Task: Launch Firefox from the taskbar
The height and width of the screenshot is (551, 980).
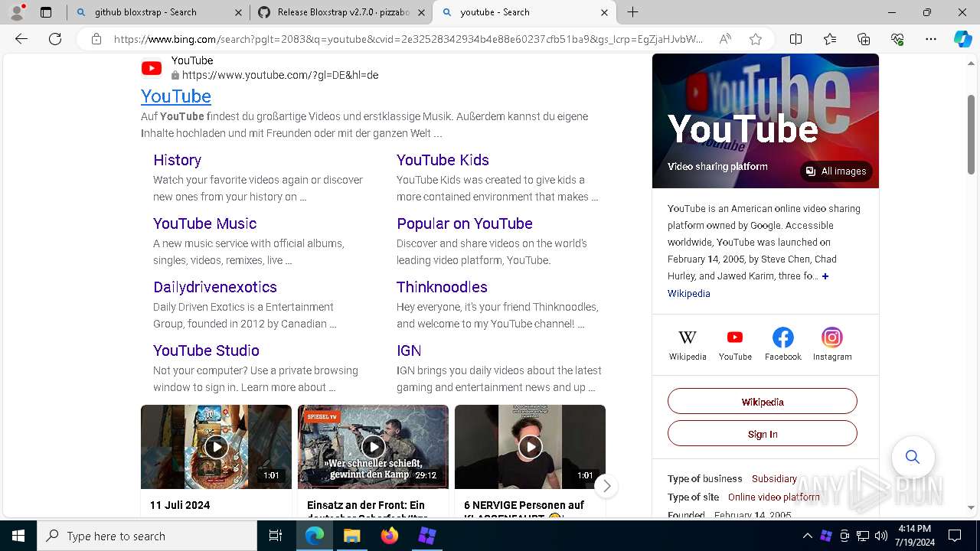Action: 389,536
